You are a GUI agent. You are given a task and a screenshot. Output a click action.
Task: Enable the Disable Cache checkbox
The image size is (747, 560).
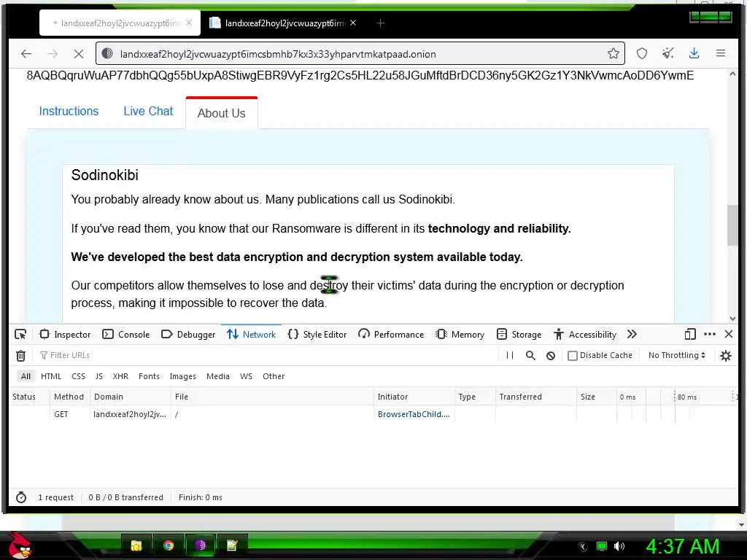[573, 355]
